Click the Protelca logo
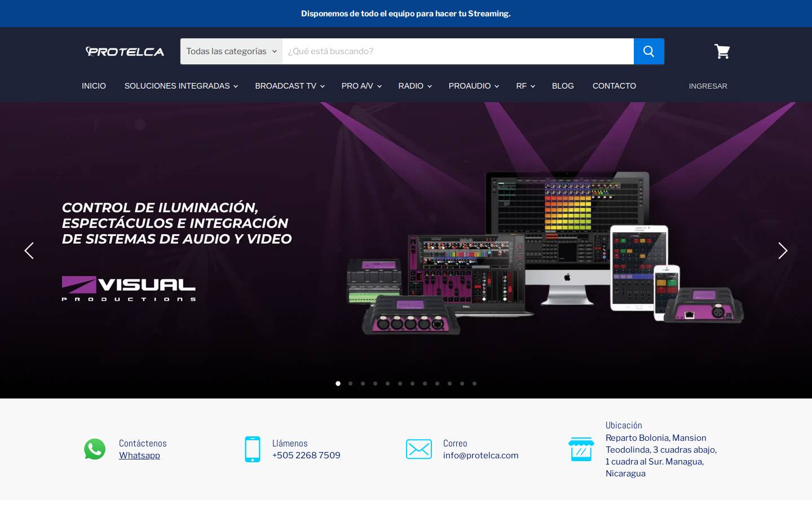The width and height of the screenshot is (812, 508). 125,51
